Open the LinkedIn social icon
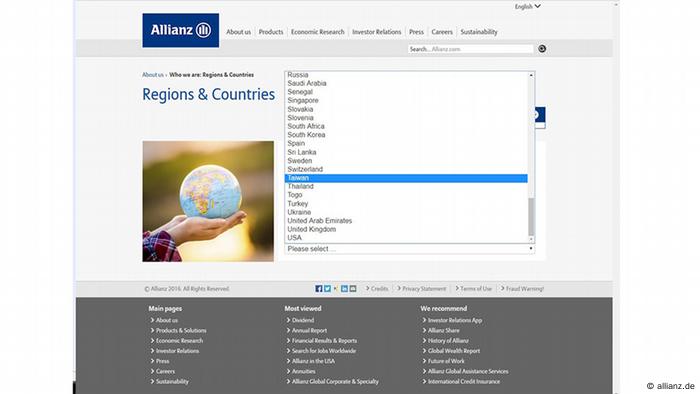The image size is (700, 394). pyautogui.click(x=344, y=289)
